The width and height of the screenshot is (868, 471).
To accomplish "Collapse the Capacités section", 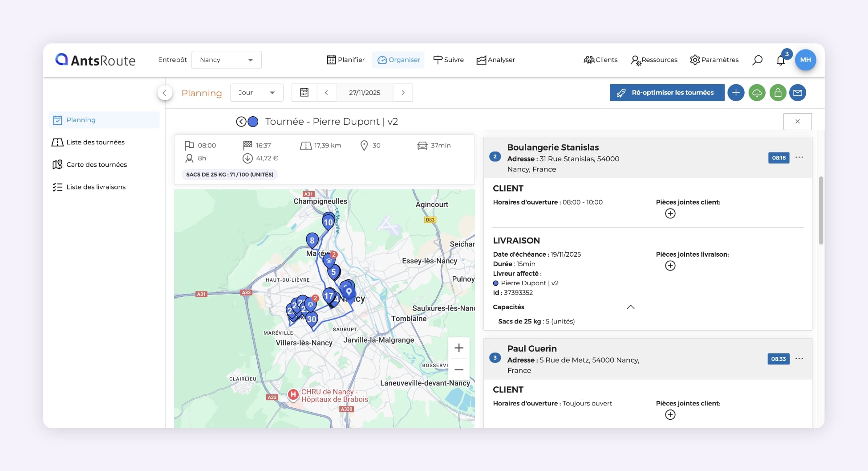I will pyautogui.click(x=630, y=307).
